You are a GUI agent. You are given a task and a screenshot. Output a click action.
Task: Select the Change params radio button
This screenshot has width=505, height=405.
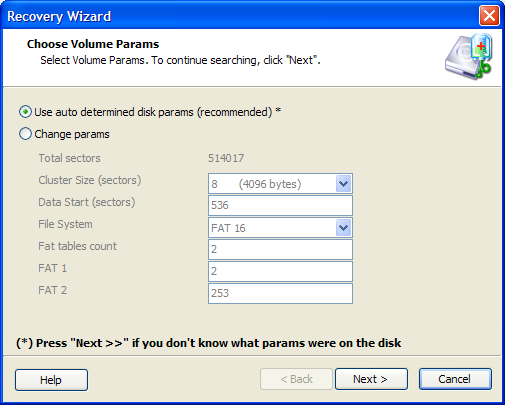point(25,134)
